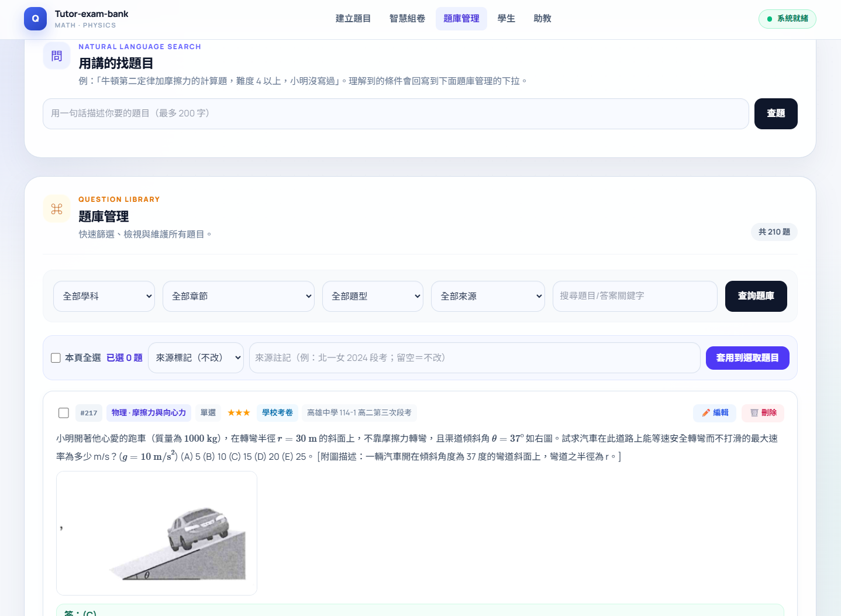Toggle the 本頁全選 checkbox

[x=56, y=358]
